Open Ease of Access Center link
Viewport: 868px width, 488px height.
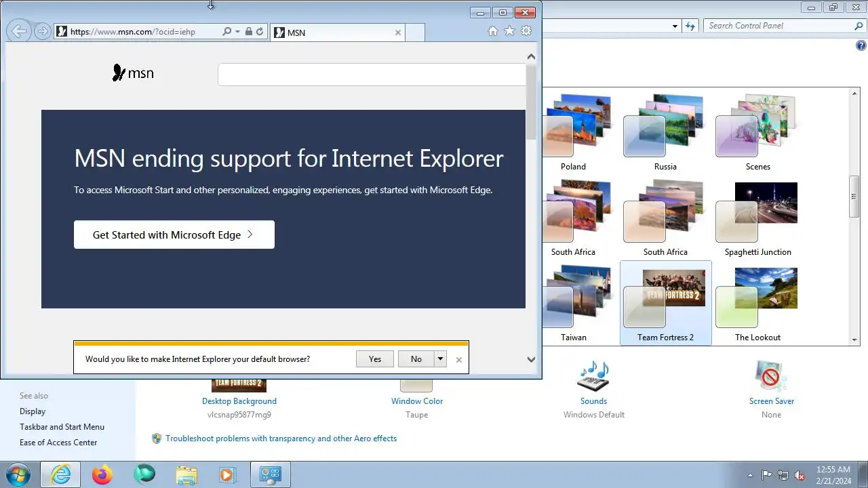[x=58, y=443]
